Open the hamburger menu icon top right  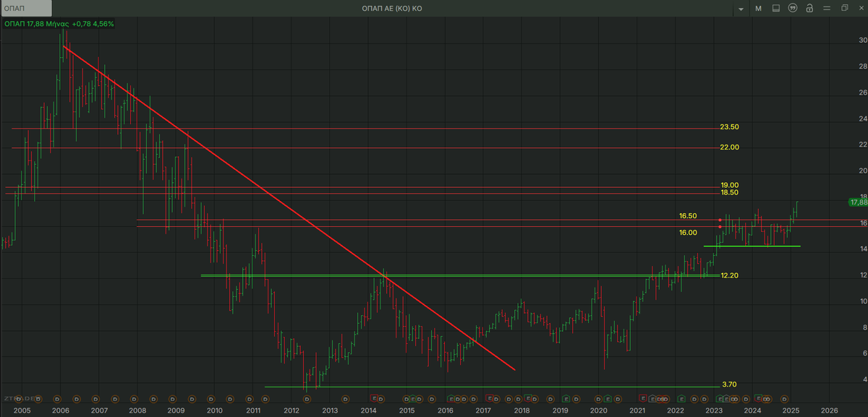pyautogui.click(x=827, y=9)
